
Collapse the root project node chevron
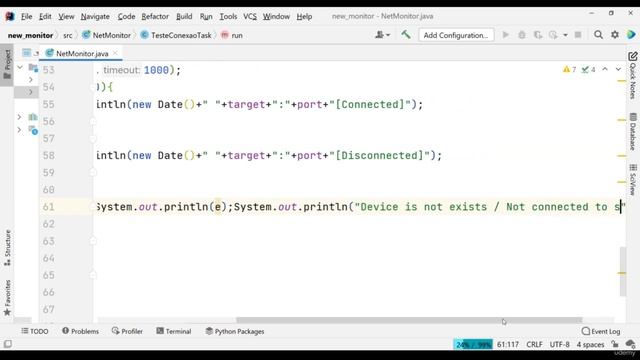pyautogui.click(x=20, y=67)
